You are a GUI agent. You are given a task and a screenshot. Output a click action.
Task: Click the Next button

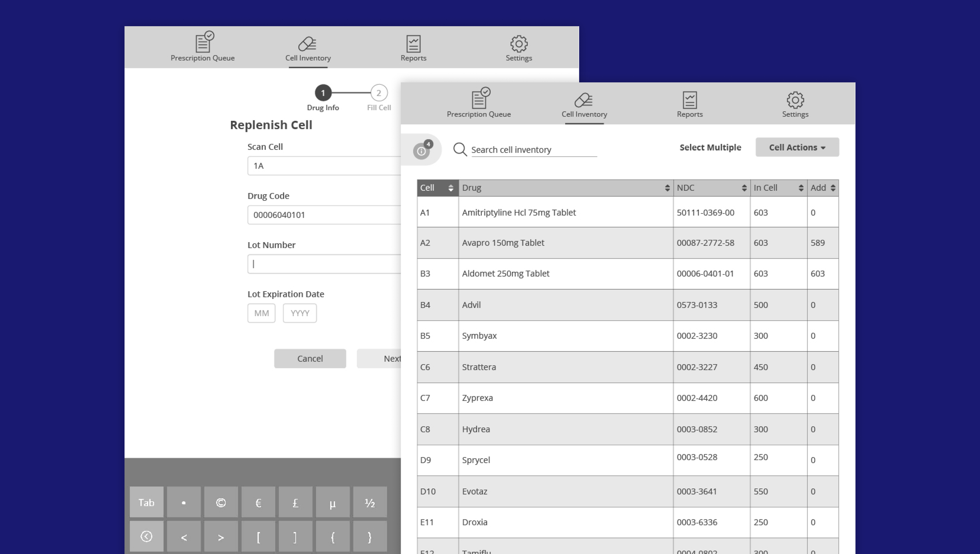click(379, 359)
